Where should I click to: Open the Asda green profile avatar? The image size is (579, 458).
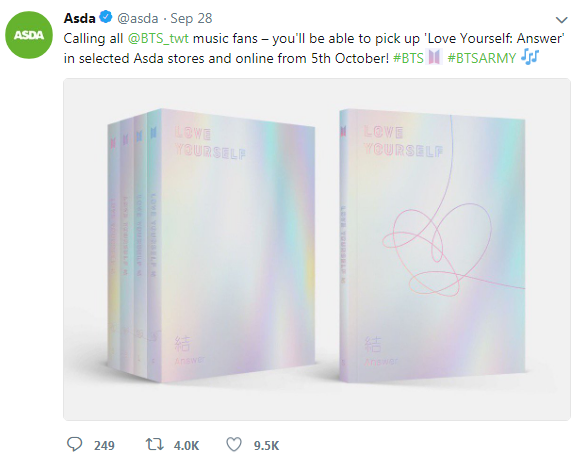29,35
